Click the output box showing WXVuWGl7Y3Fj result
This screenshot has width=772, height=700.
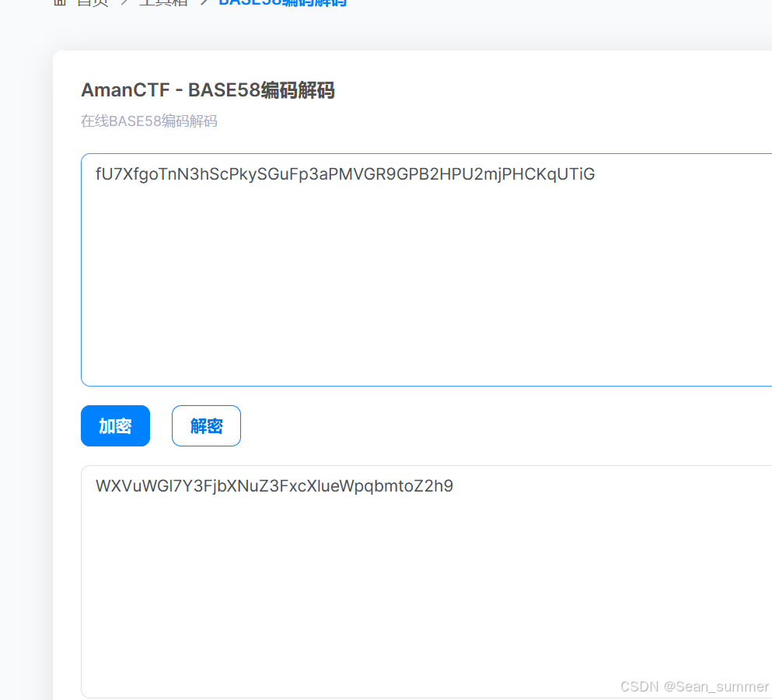coord(426,581)
